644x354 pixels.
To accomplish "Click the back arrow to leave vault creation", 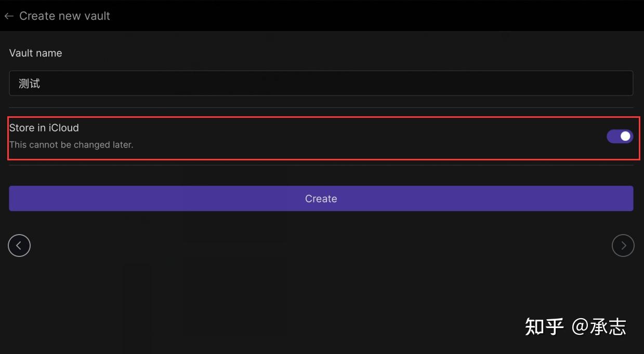I will point(9,16).
